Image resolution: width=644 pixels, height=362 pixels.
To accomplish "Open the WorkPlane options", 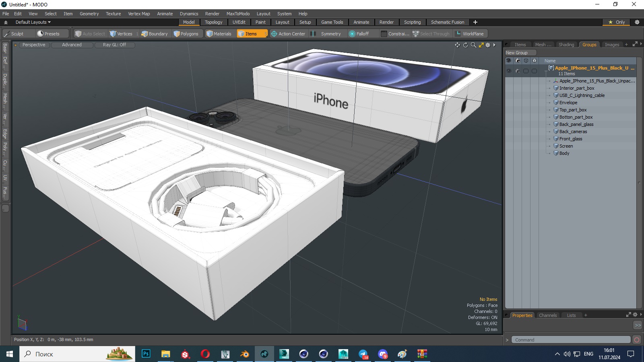I will [469, 34].
